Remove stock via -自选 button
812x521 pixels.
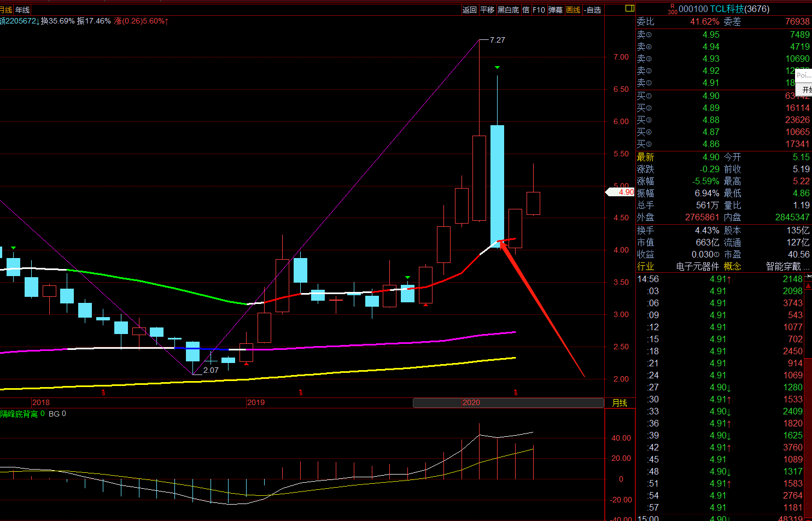(x=593, y=10)
